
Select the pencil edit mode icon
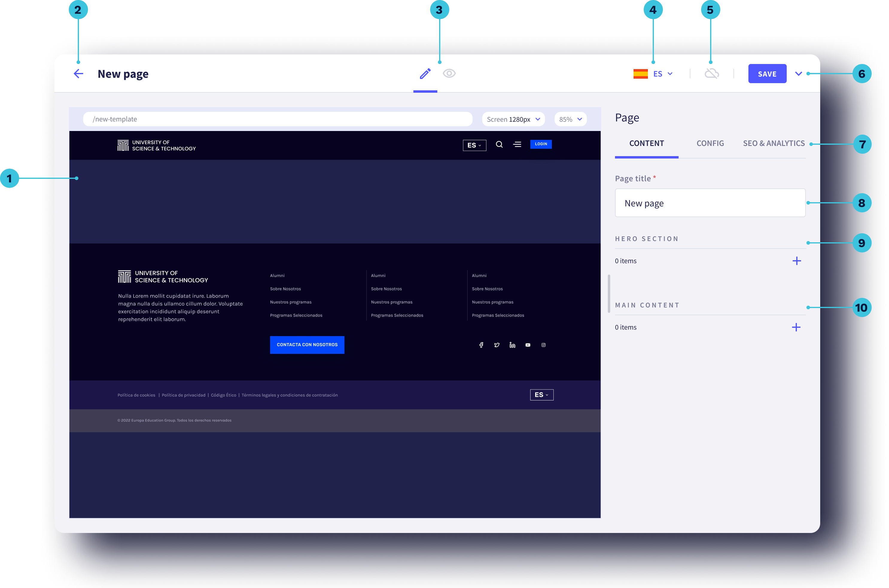[425, 74]
